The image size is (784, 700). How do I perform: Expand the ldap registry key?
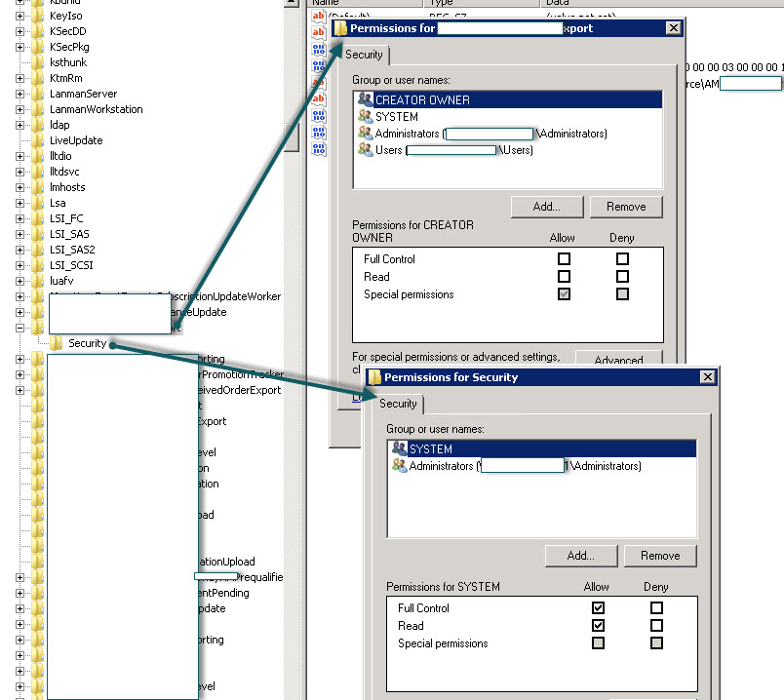[20, 125]
